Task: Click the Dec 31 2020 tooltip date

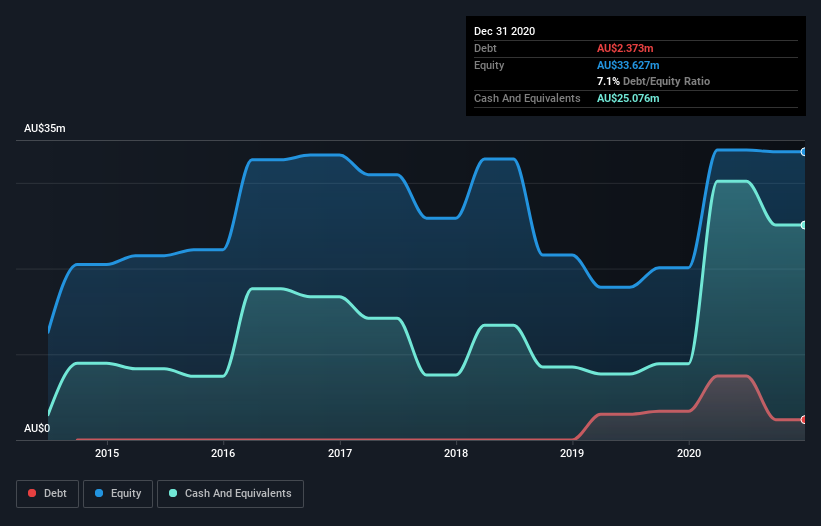Action: (504, 31)
